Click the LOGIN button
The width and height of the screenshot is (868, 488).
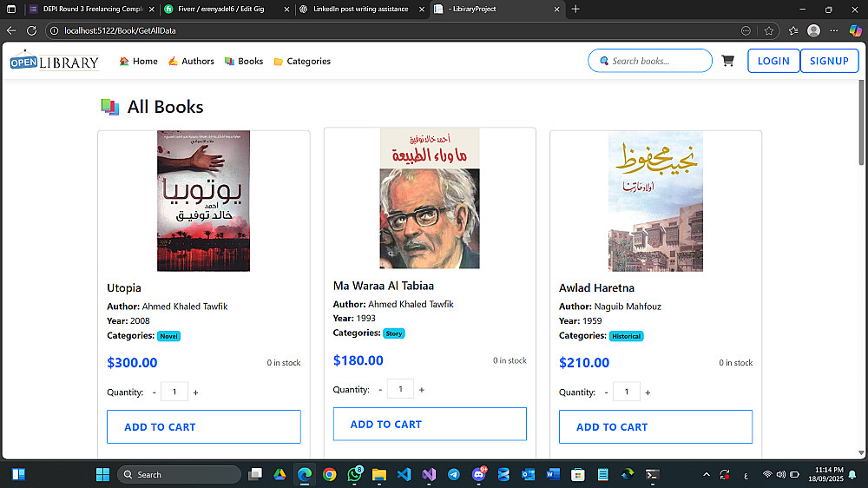[x=773, y=61]
